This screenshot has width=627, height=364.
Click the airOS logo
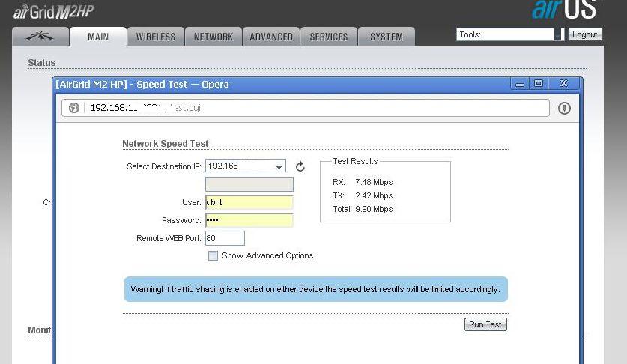[x=564, y=10]
